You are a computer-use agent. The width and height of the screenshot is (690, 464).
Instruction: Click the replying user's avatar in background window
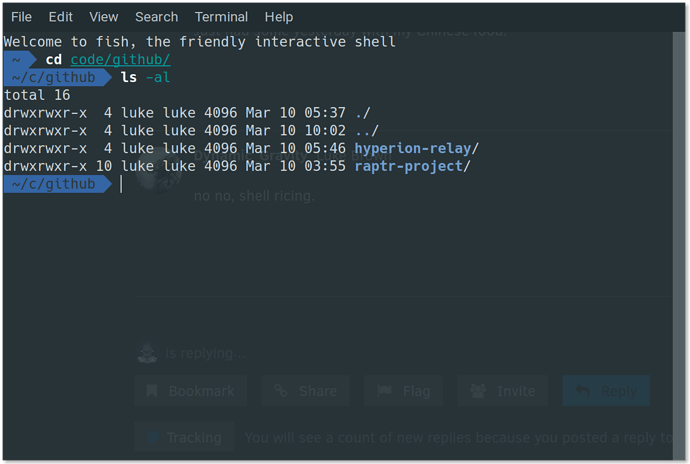click(147, 353)
